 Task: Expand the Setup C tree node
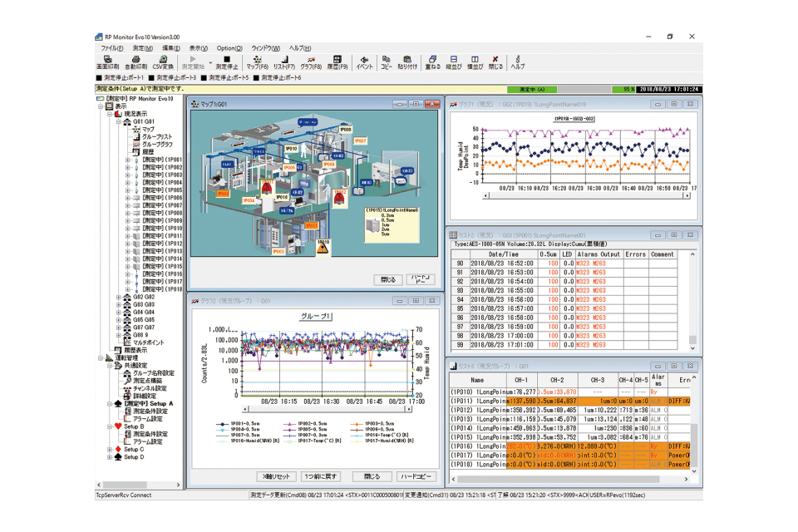[110, 449]
